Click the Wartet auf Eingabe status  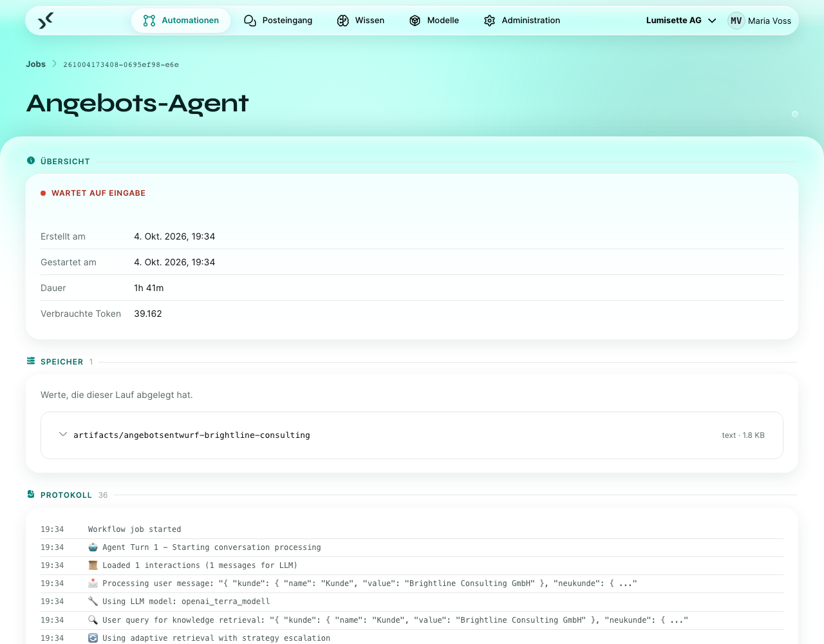coord(93,193)
